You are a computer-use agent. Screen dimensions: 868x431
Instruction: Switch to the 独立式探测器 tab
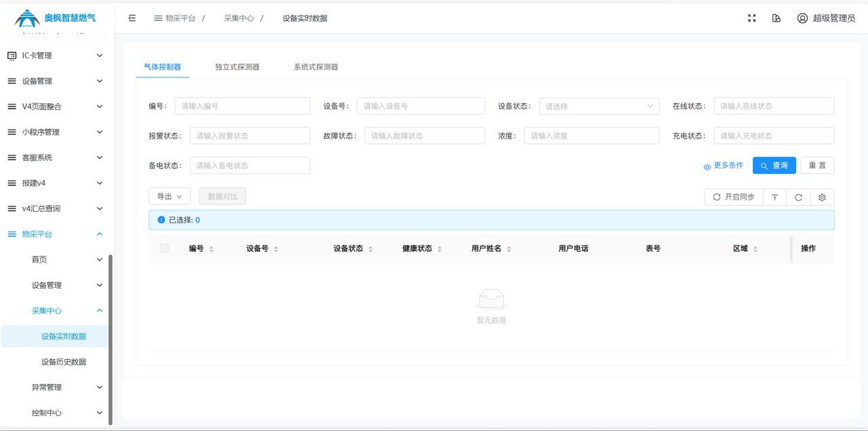click(237, 67)
